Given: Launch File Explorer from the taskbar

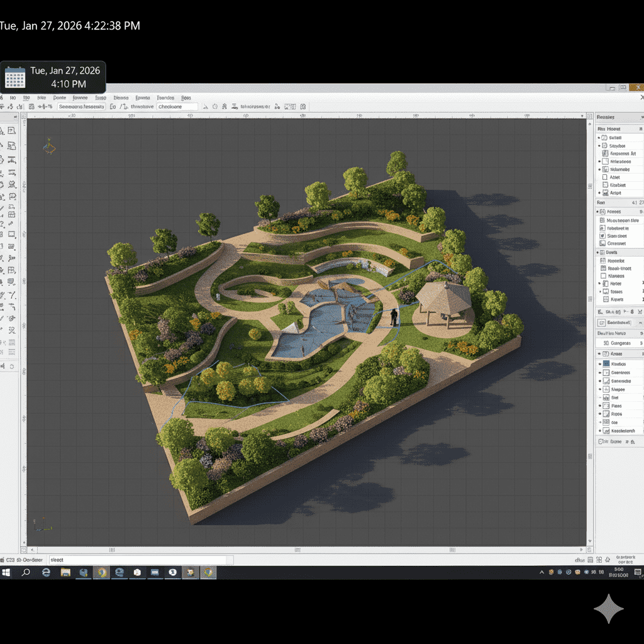Looking at the screenshot, I should [65, 572].
